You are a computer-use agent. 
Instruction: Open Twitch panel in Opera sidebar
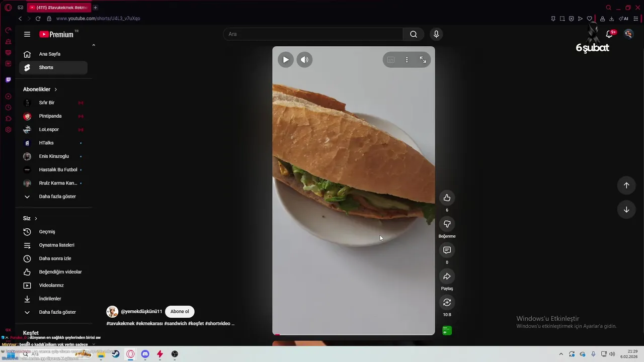pyautogui.click(x=8, y=80)
